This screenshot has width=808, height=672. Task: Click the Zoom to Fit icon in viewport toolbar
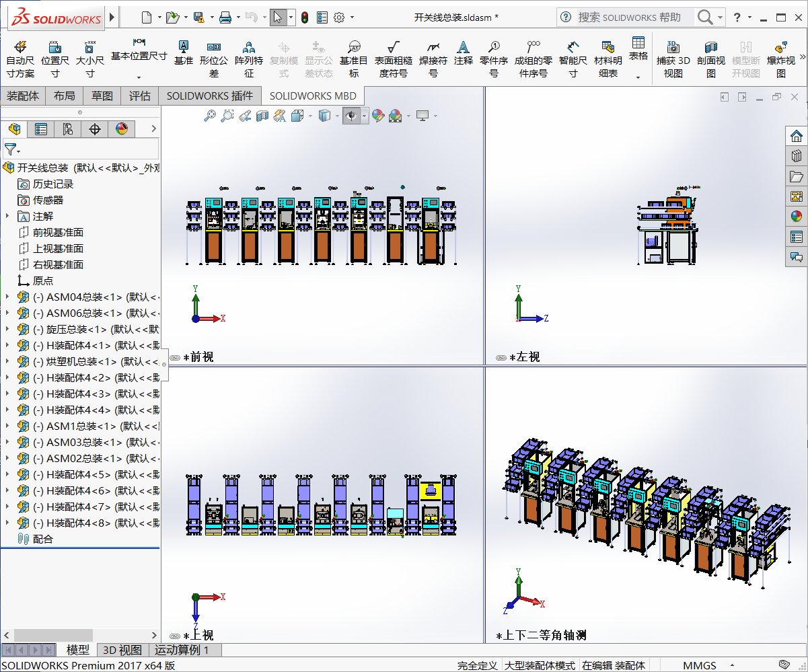210,116
